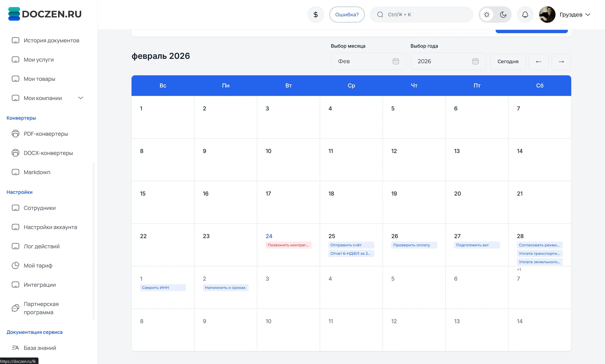The width and height of the screenshot is (605, 364).
Task: Click the Сотрудники sidebar icon
Action: pyautogui.click(x=16, y=208)
